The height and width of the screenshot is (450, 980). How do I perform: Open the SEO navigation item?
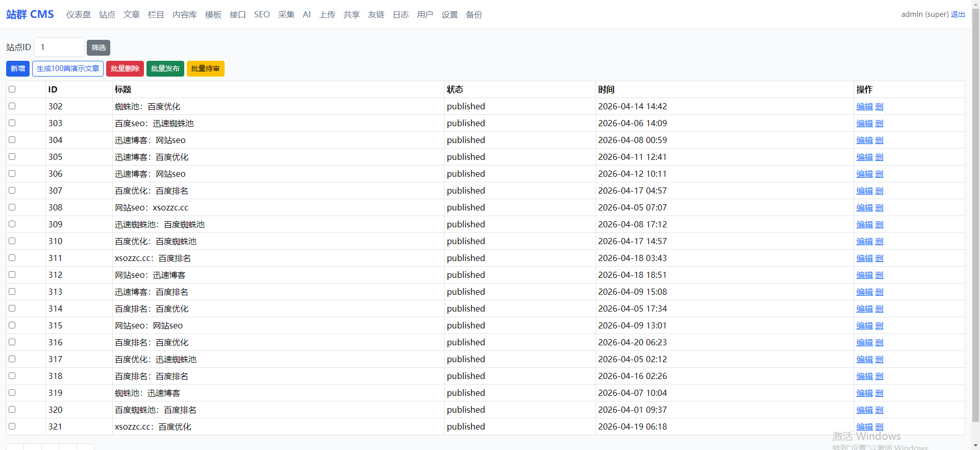(x=262, y=15)
